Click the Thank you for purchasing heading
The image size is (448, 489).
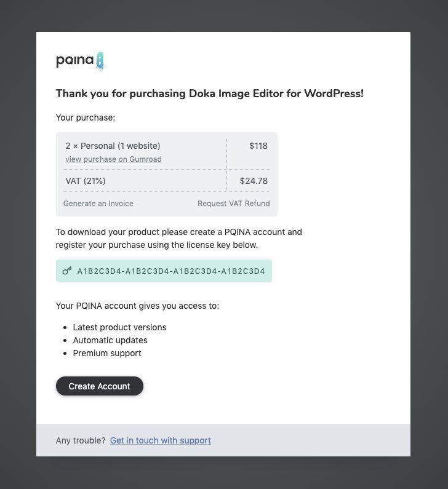(x=209, y=93)
